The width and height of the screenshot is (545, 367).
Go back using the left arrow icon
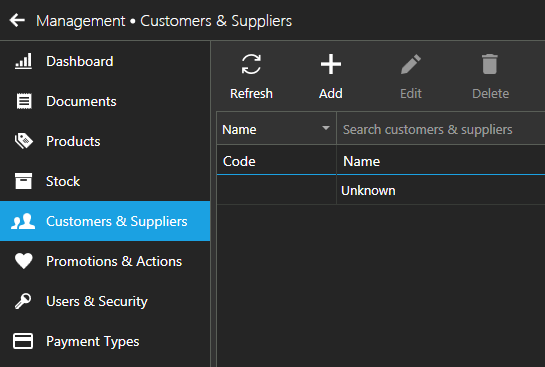point(17,21)
